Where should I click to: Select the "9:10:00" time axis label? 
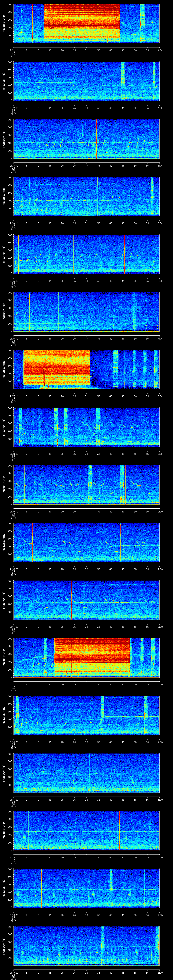[x=14, y=569]
